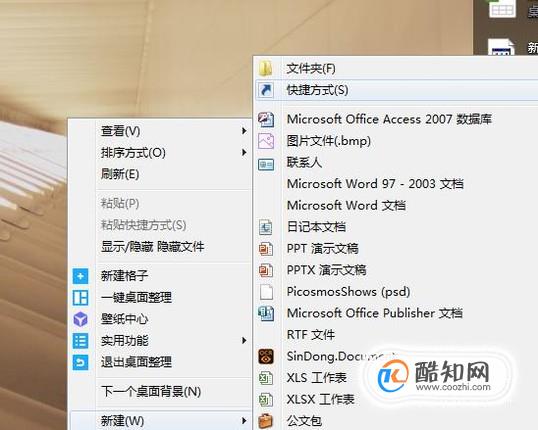538x430 pixels.
Task: Click the blue plus icon for 新建格子
Action: pyautogui.click(x=80, y=276)
